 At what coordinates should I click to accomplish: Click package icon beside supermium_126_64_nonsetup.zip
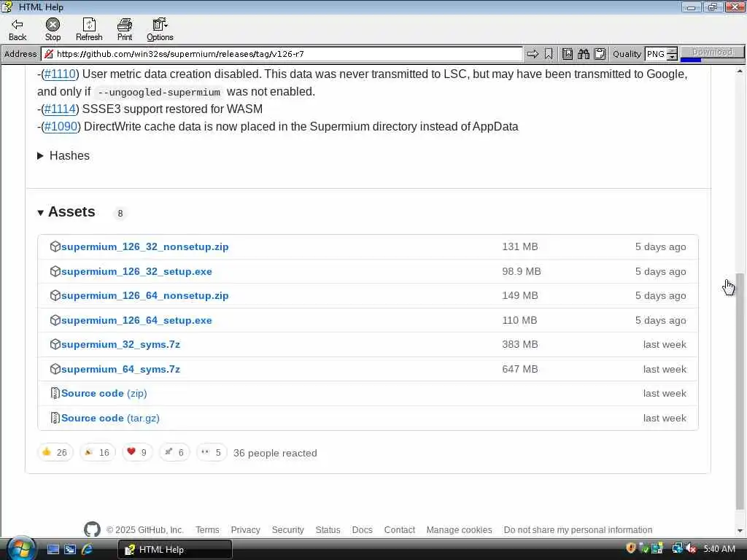[55, 295]
